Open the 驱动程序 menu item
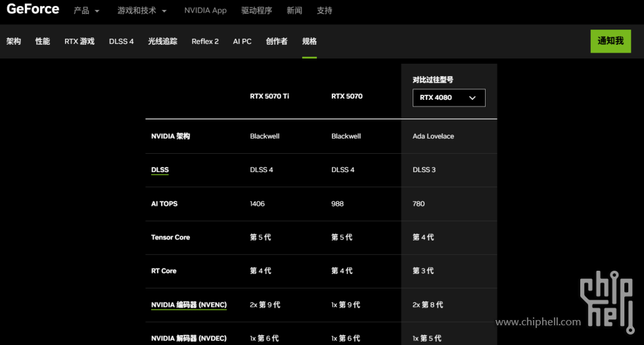The image size is (644, 345). tap(257, 11)
